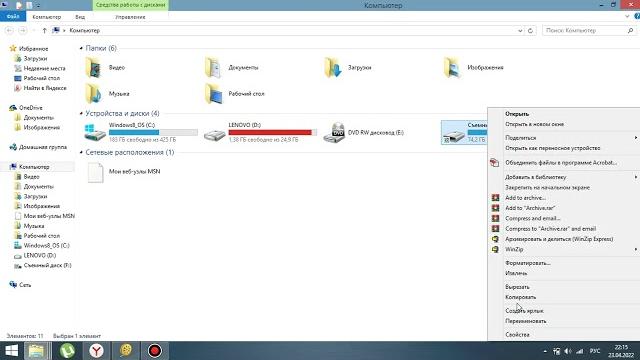This screenshot has height=360, width=640.
Task: Choose Открыть в новом окне
Action: 534,124
